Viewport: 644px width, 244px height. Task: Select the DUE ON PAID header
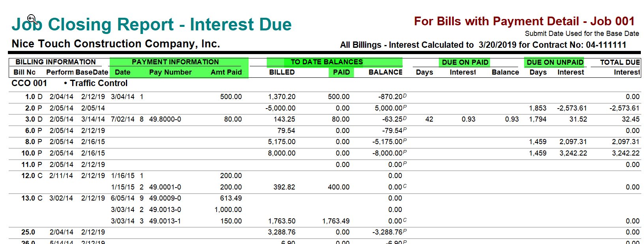click(465, 62)
